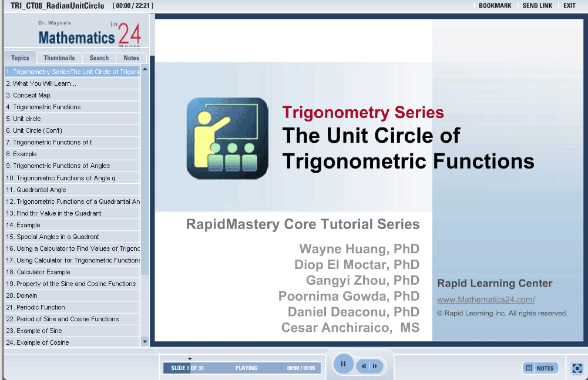Select topic 23 Example of Sine
This screenshot has height=380, width=588.
tap(72, 331)
